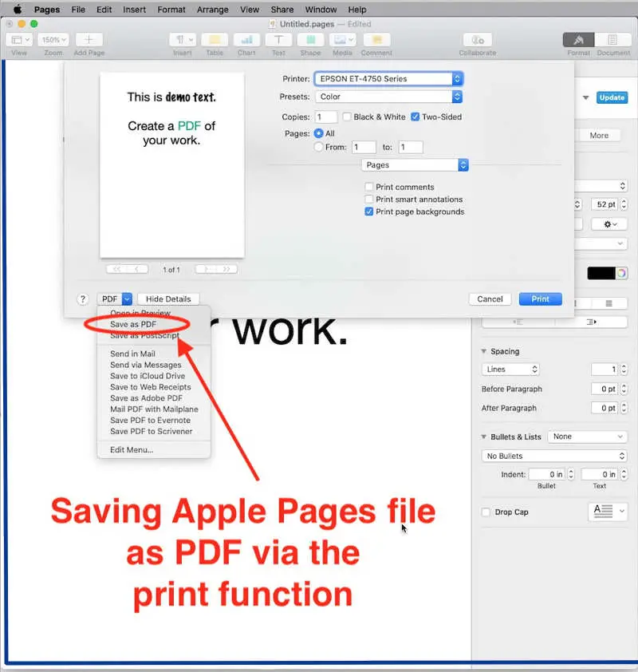Show the Format inspector
Viewport: 638px width, 672px height.
coord(578,40)
